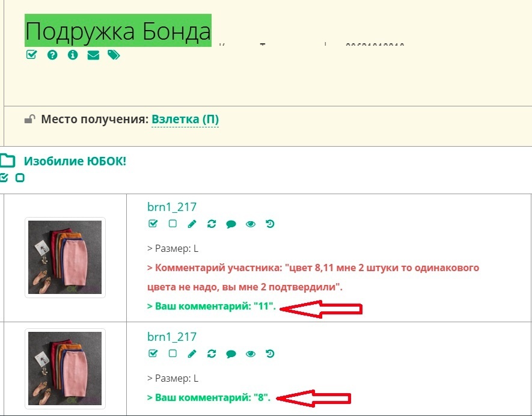Click the unlock padlock icon near Место получения
The width and height of the screenshot is (532, 416).
[30, 119]
